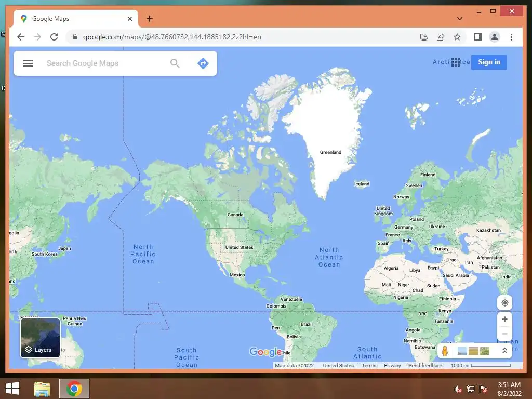532x399 pixels.
Task: Click the Greenland label on map
Action: click(x=330, y=152)
